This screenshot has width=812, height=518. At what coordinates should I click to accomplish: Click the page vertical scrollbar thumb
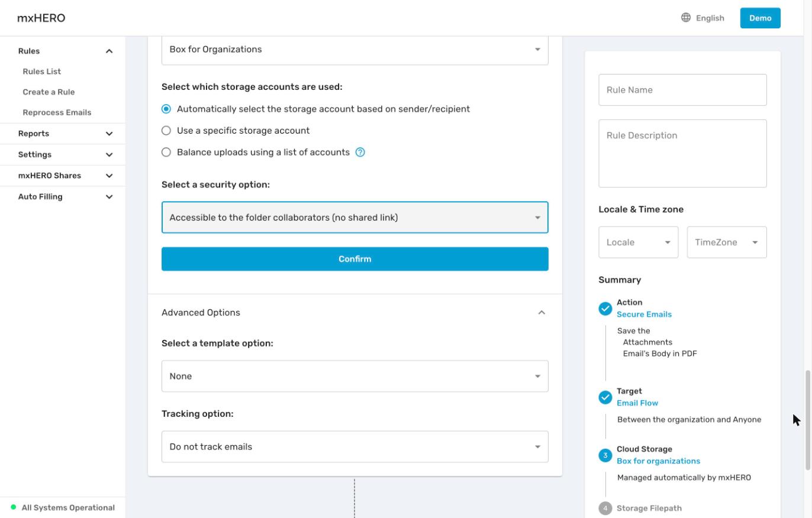(807, 420)
